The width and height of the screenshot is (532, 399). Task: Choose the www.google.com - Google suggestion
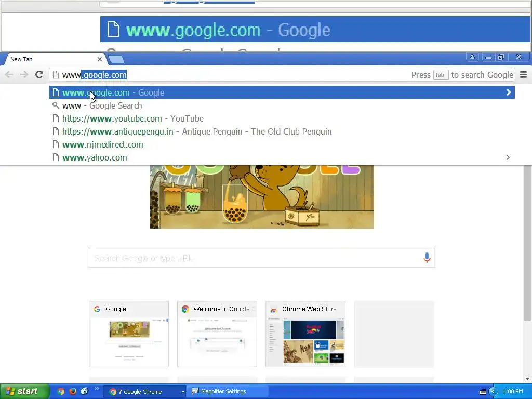click(282, 92)
